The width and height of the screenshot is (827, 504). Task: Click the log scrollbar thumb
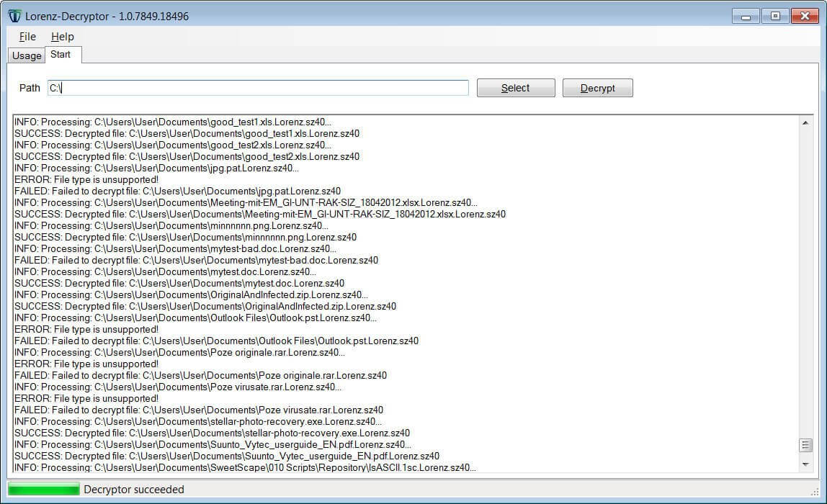coord(805,445)
